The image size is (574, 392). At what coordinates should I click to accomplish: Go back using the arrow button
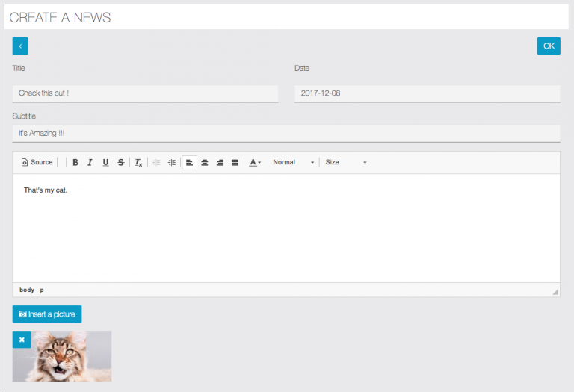coord(20,46)
